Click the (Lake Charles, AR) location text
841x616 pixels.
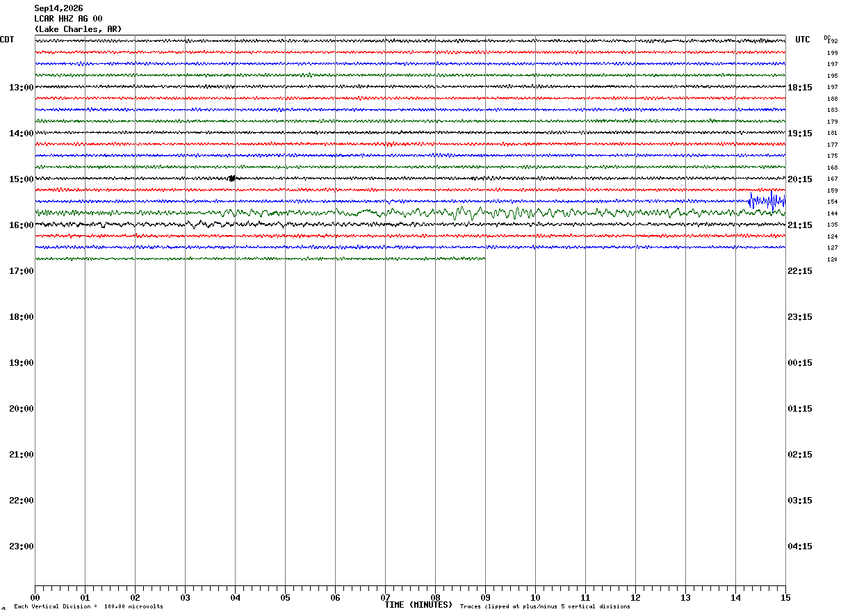pyautogui.click(x=78, y=29)
